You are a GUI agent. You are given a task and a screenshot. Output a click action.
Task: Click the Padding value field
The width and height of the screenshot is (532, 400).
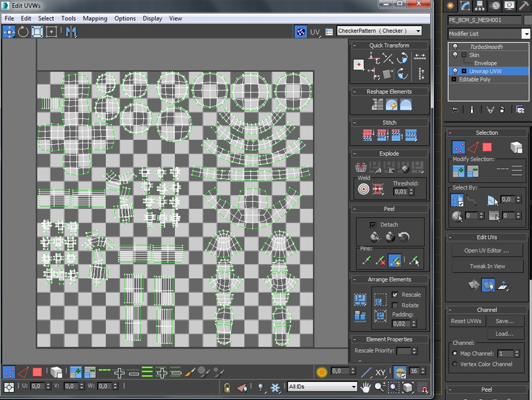click(x=401, y=324)
